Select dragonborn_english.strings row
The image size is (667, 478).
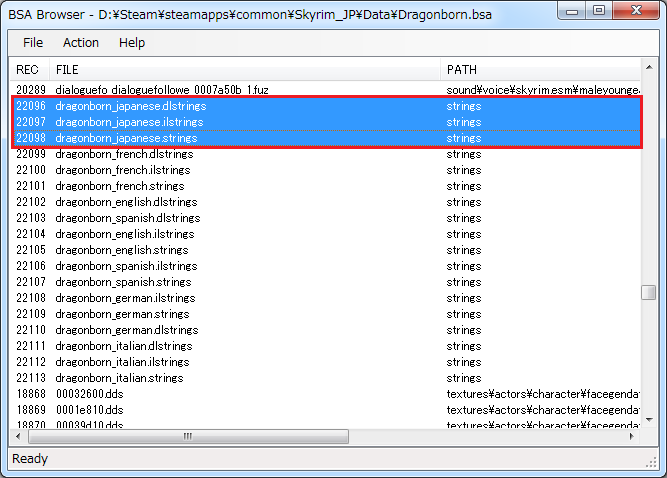(x=325, y=250)
